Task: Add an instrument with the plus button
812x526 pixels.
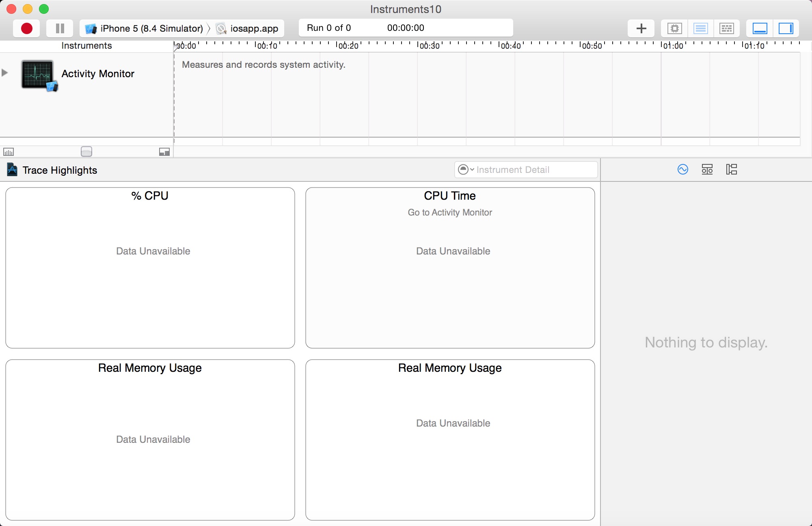Action: point(641,28)
